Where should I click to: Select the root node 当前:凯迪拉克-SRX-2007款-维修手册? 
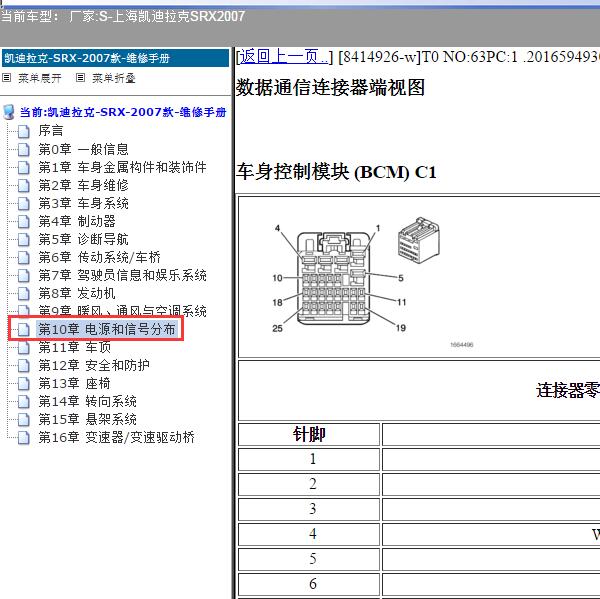click(x=123, y=112)
